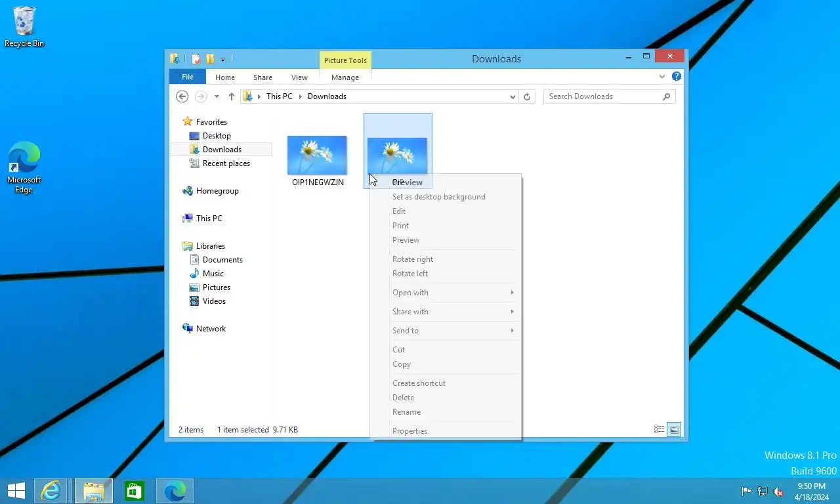Open the Manage tab under Picture Tools
Screen dimensions: 840x504
(345, 77)
